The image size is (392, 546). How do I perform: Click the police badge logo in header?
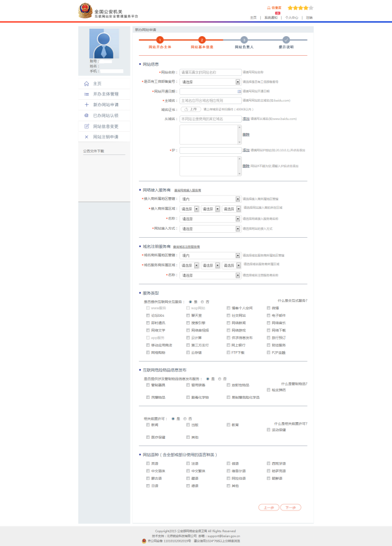click(x=85, y=10)
